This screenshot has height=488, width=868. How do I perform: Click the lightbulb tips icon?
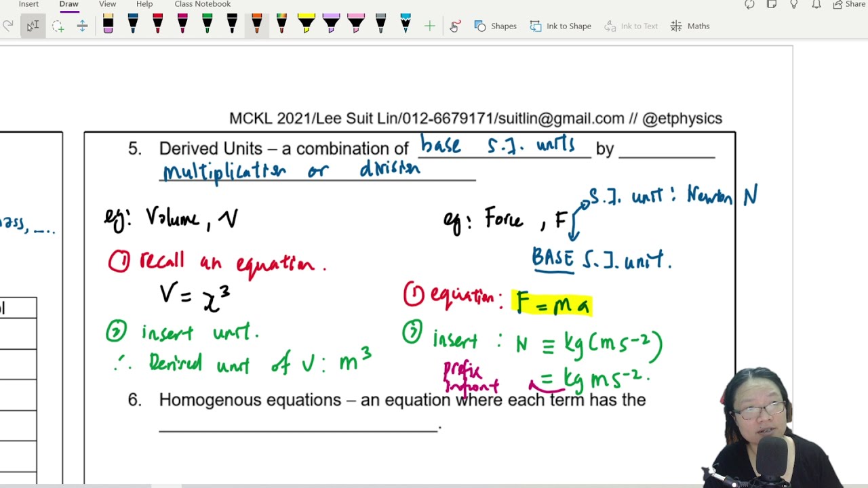794,4
